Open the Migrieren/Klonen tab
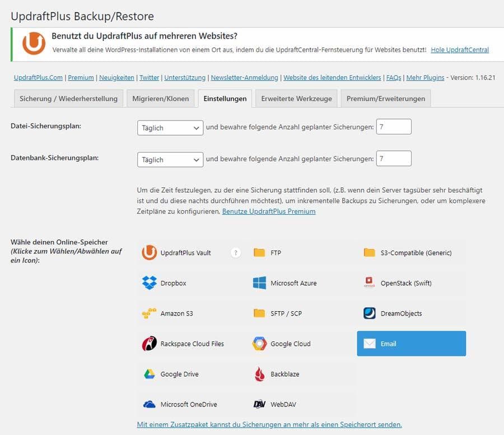 click(160, 99)
